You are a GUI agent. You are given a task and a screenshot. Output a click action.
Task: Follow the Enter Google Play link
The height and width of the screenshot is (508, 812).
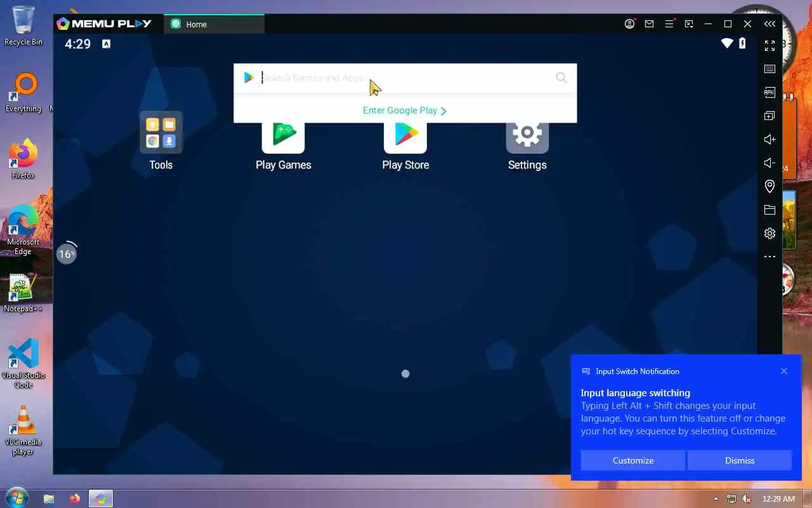coord(405,110)
